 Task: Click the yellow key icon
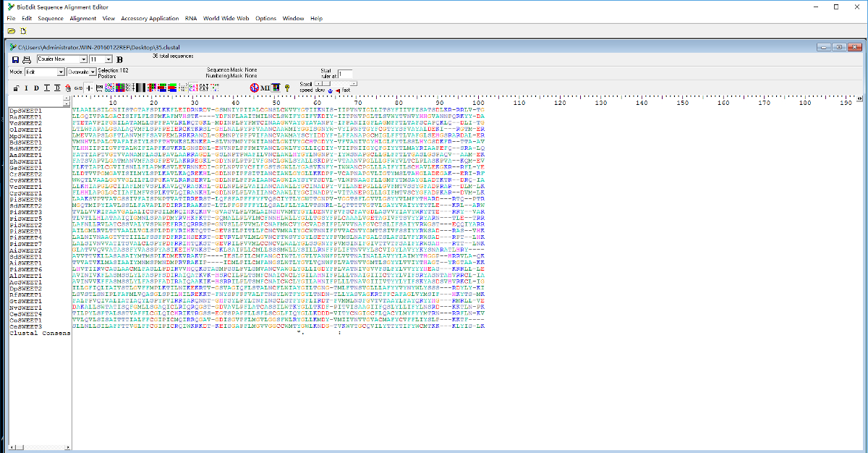tap(287, 88)
